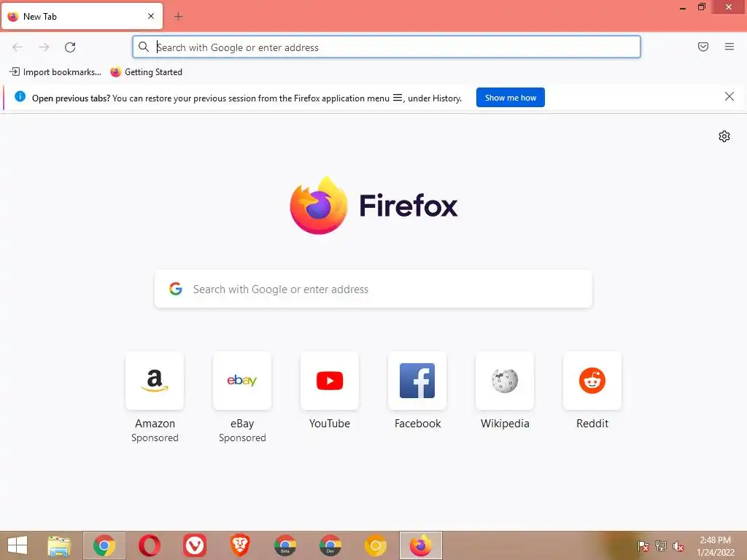Screen dimensions: 747x560
Task: Open Amazon shortcut tile
Action: 155,381
